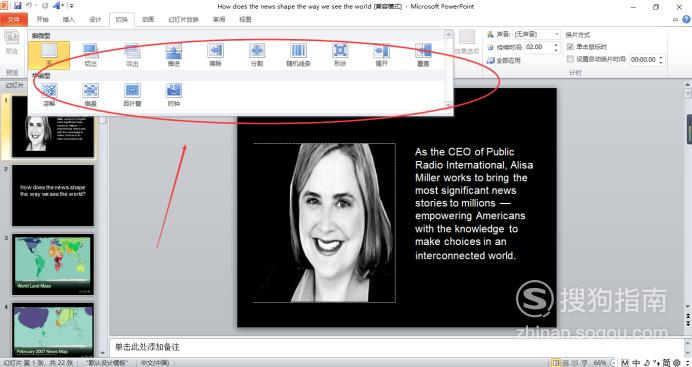Choose the 形状 (Shape) transition effect
This screenshot has width=692, height=367.
click(340, 55)
